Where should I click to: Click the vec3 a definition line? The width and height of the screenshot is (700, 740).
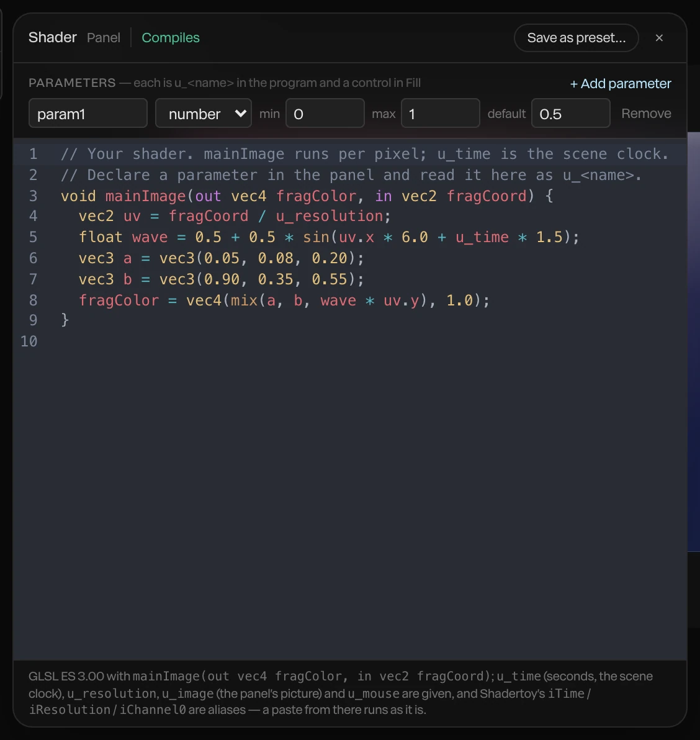point(221,258)
